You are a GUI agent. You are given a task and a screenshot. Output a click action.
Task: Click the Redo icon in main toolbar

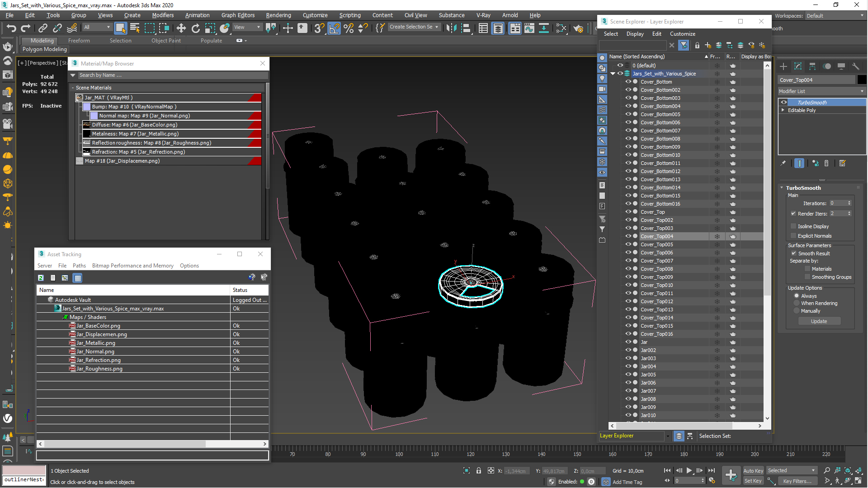pyautogui.click(x=26, y=28)
